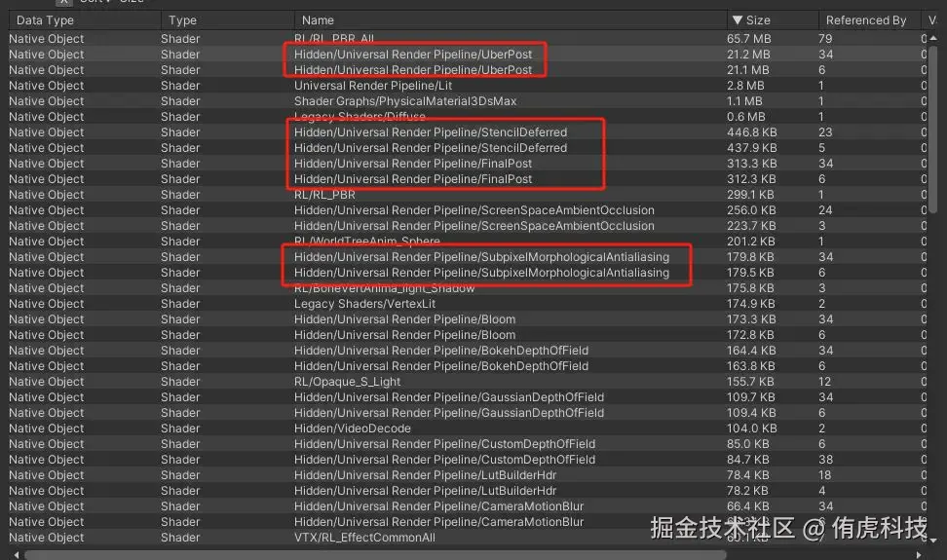Click the vertical scrollbar thumb
This screenshot has height=560, width=947.
point(933,128)
